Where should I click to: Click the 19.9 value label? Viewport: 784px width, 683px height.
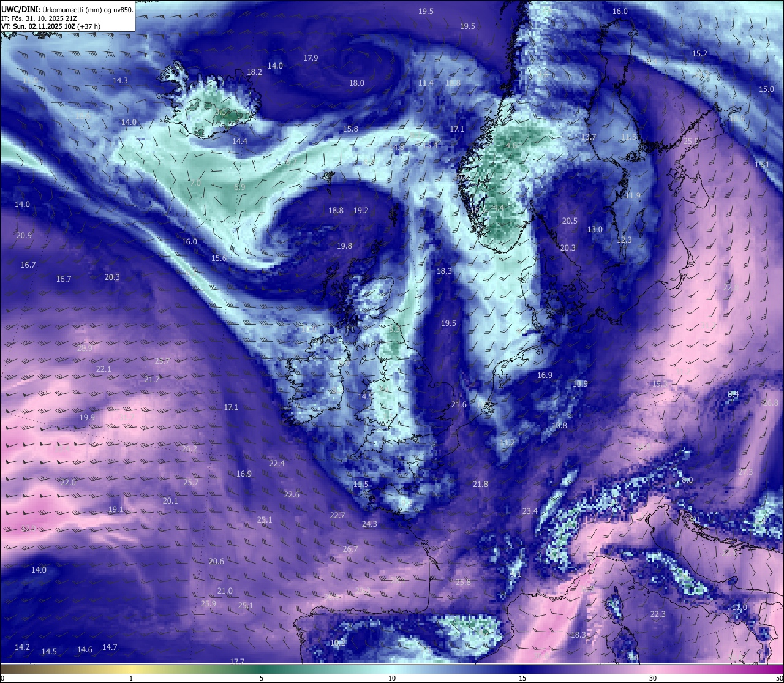[87, 418]
